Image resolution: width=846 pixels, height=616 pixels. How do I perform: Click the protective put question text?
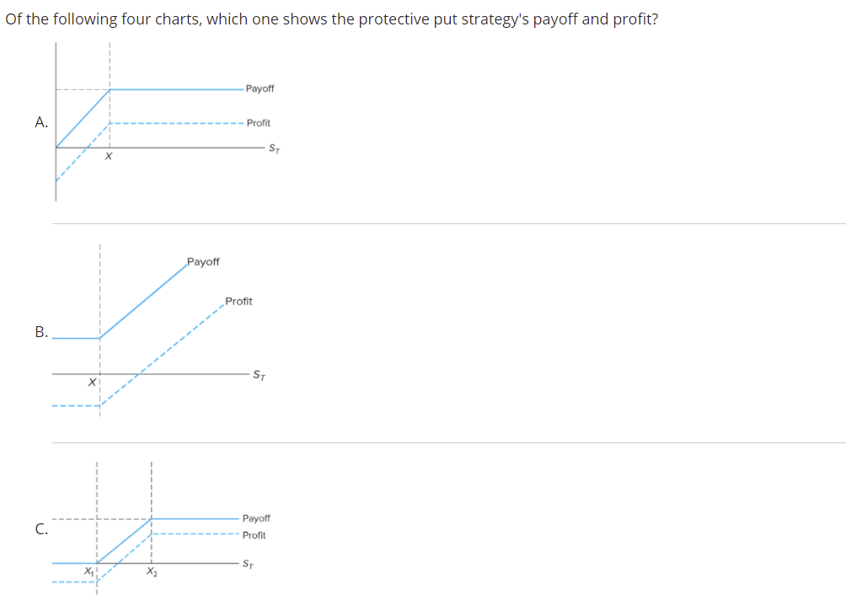point(331,19)
